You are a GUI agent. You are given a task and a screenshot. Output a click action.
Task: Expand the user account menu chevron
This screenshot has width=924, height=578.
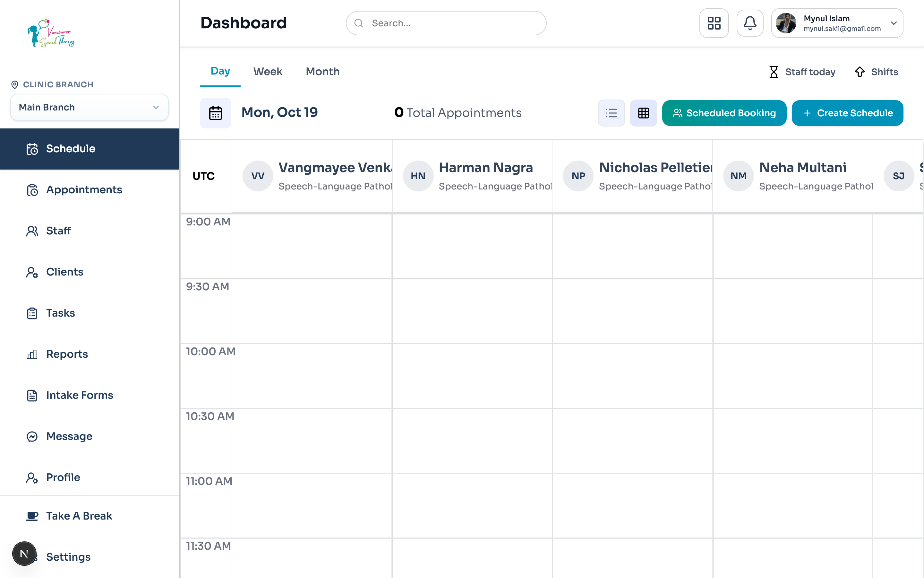pos(894,23)
